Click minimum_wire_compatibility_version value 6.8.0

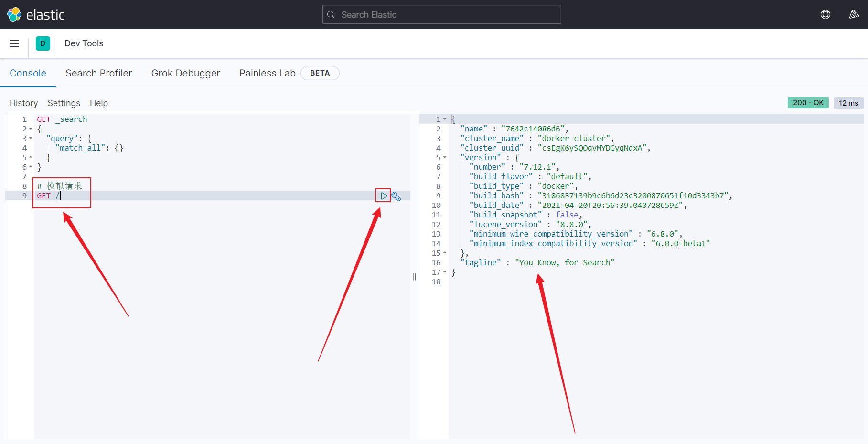pyautogui.click(x=663, y=234)
